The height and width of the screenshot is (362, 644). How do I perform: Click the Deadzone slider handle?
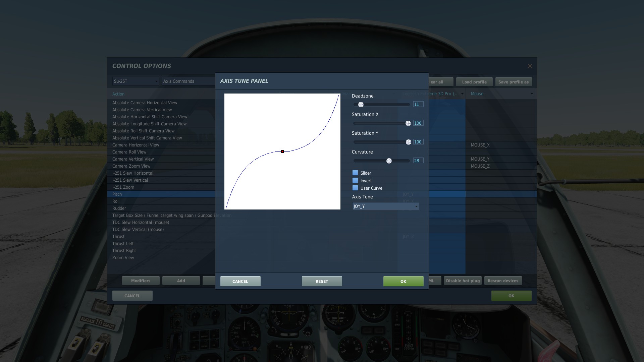coord(361,105)
